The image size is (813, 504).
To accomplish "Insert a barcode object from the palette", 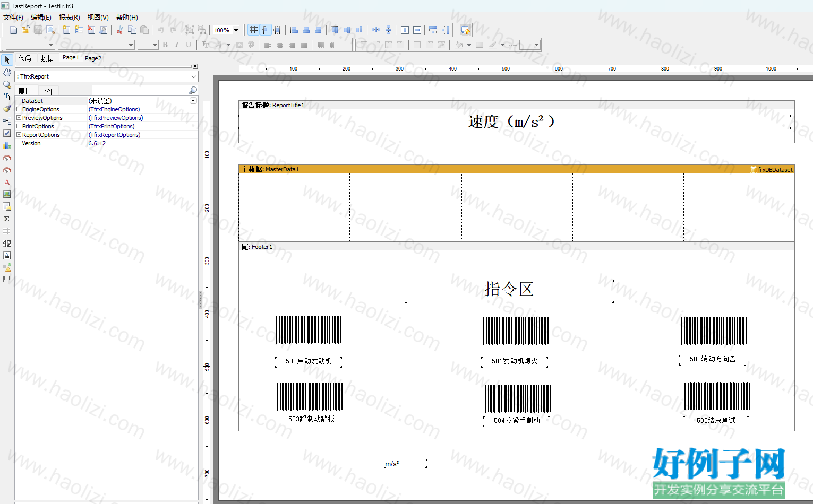I will 7,280.
